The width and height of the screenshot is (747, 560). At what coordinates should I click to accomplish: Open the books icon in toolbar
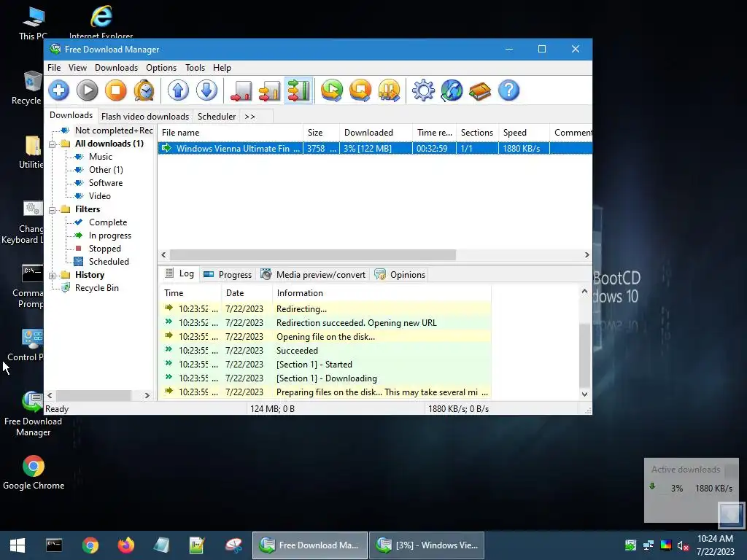tap(480, 90)
